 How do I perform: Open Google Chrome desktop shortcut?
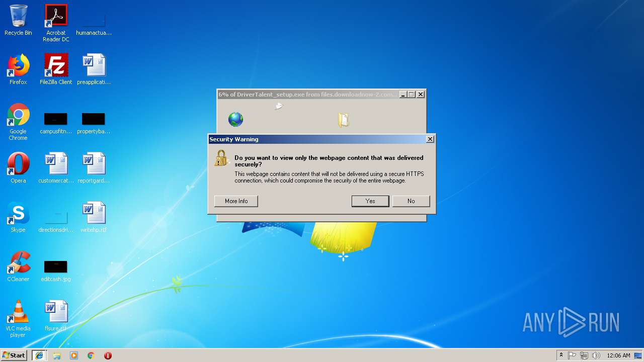pyautogui.click(x=18, y=122)
